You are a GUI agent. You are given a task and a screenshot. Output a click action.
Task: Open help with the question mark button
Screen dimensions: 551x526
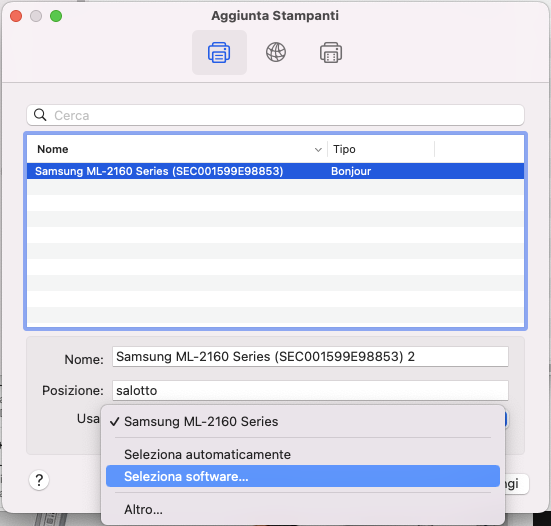[x=39, y=480]
